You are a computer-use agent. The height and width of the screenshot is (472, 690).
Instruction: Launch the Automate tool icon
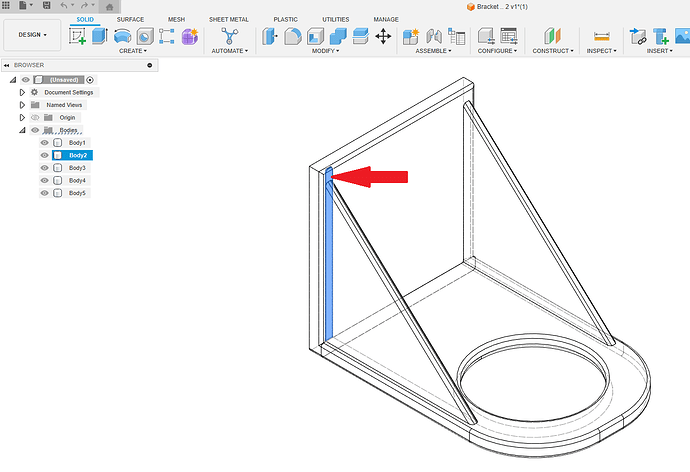click(229, 36)
